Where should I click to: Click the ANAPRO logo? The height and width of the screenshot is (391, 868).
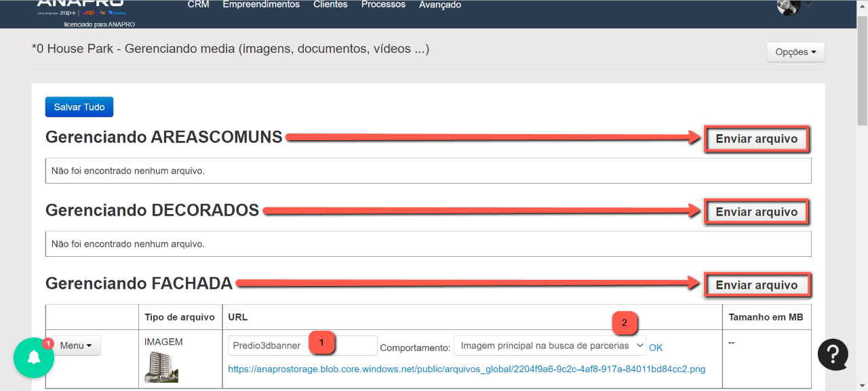(x=80, y=7)
